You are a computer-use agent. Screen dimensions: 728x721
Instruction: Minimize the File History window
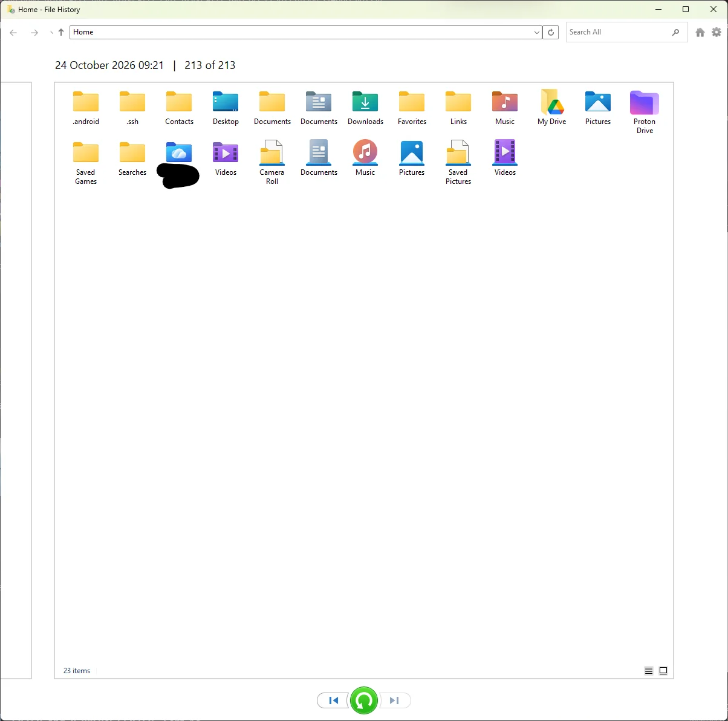[x=658, y=9]
